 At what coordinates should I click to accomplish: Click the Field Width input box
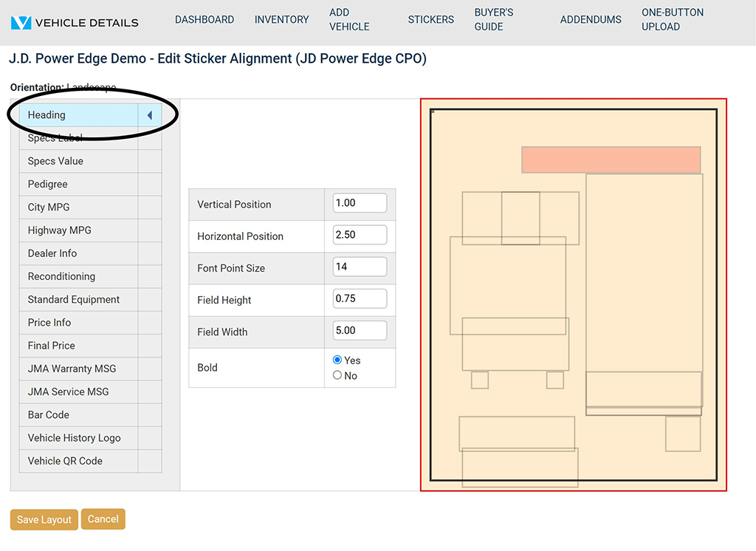(x=360, y=330)
